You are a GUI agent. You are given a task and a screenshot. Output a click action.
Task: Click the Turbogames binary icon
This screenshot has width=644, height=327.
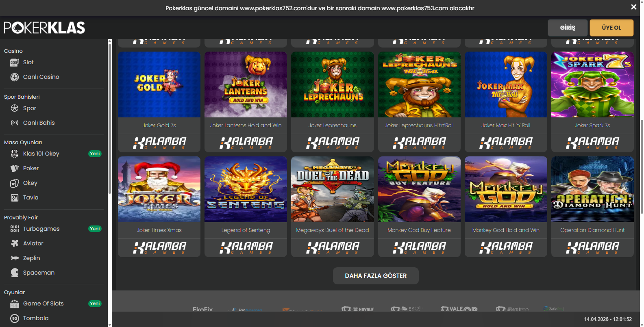15,229
